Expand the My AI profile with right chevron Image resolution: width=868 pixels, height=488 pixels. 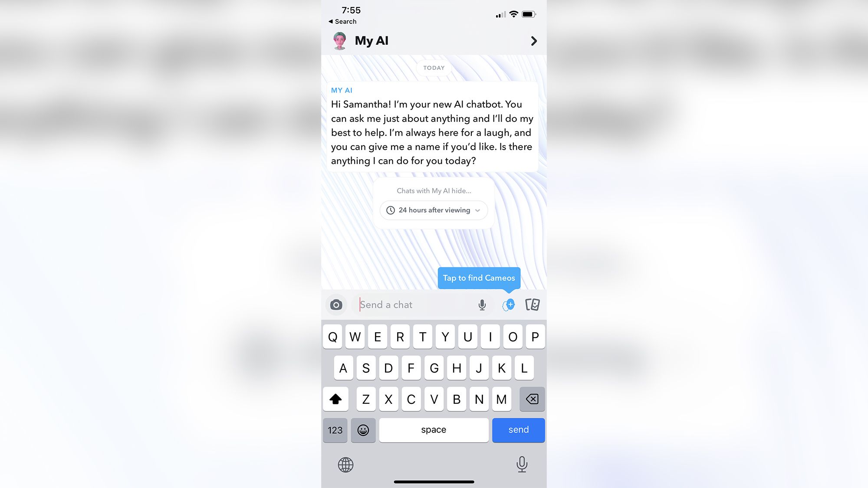coord(533,40)
